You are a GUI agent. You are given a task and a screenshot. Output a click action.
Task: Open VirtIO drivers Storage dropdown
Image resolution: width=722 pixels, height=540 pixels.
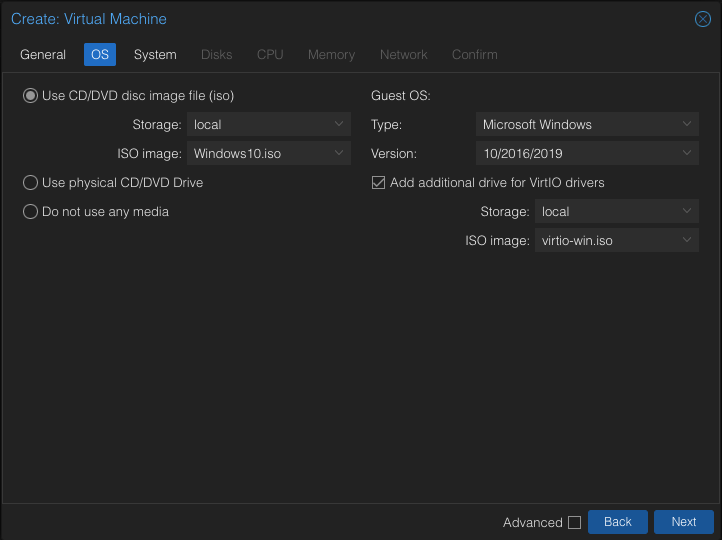click(x=687, y=212)
